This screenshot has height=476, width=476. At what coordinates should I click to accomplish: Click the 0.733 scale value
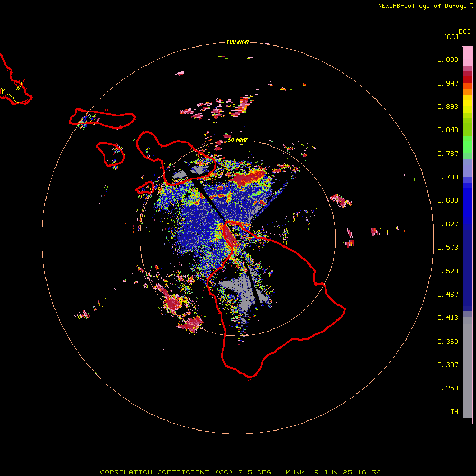(448, 177)
